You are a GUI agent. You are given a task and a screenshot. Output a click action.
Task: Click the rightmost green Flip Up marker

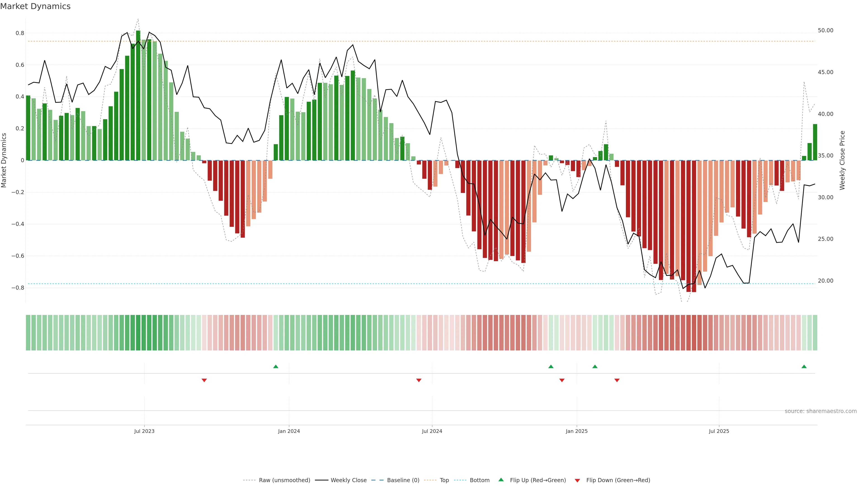tap(804, 366)
